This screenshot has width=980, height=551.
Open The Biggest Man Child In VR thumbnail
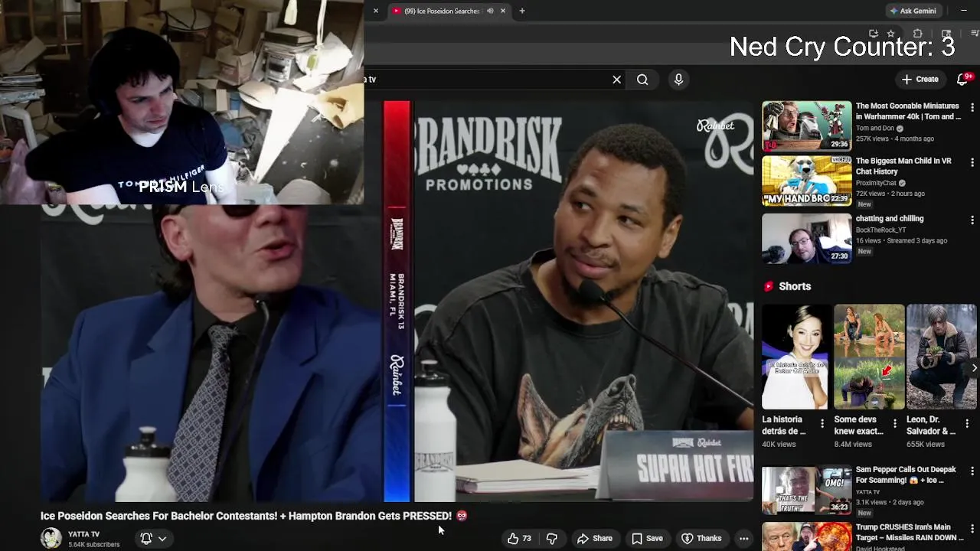click(x=806, y=181)
